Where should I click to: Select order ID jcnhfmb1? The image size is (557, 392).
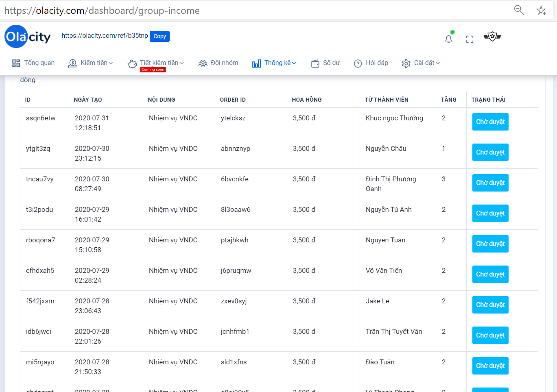pyautogui.click(x=235, y=332)
